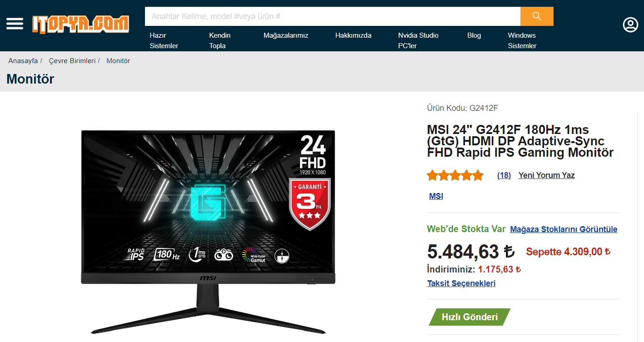Screen dimensions: 644x342
Task: Open the hamburger menu icon
Action: pos(15,24)
